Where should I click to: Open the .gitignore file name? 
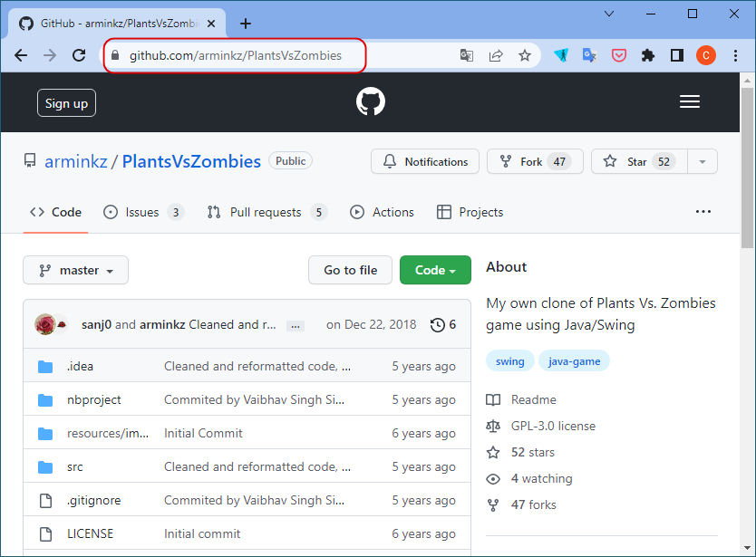click(94, 501)
